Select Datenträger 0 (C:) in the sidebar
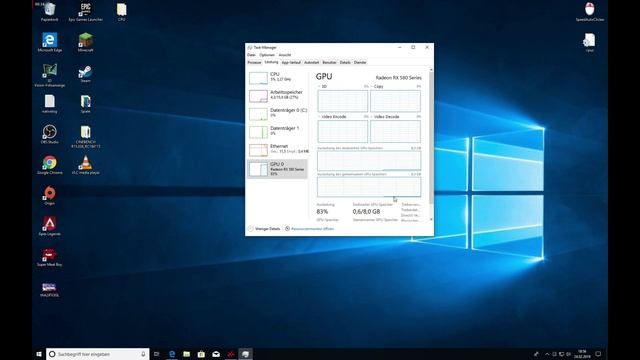The height and width of the screenshot is (360, 640). coord(278,113)
